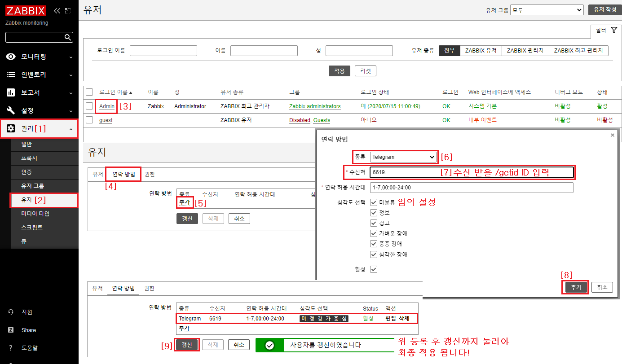The width and height of the screenshot is (622, 364).
Task: Click 삭제 link in the Telegram media row
Action: tap(404, 319)
